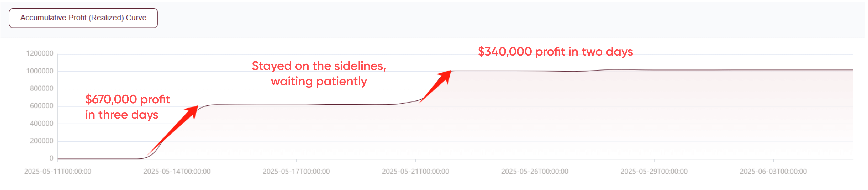Screen dimensions: 868x190
Task: Click the 1200000 y-axis value
Action: (x=40, y=53)
